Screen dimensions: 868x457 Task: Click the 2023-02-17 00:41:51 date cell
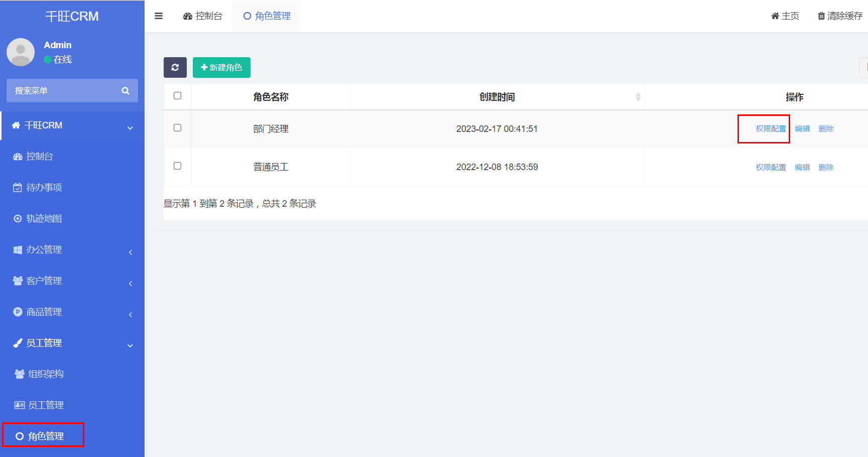pos(497,129)
